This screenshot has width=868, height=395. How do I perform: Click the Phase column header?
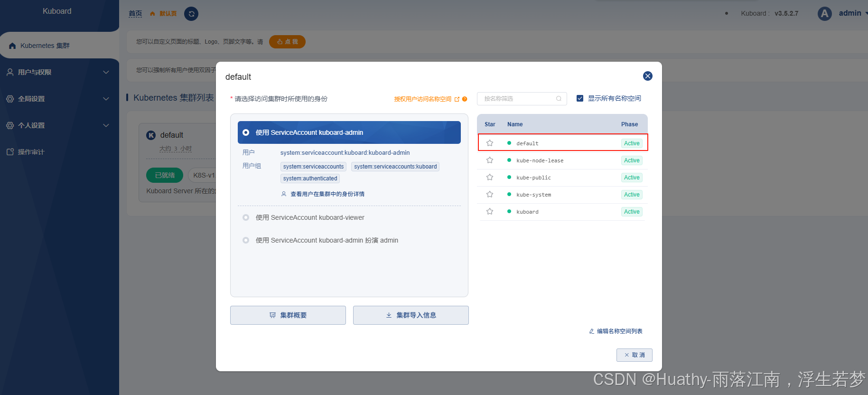(629, 124)
